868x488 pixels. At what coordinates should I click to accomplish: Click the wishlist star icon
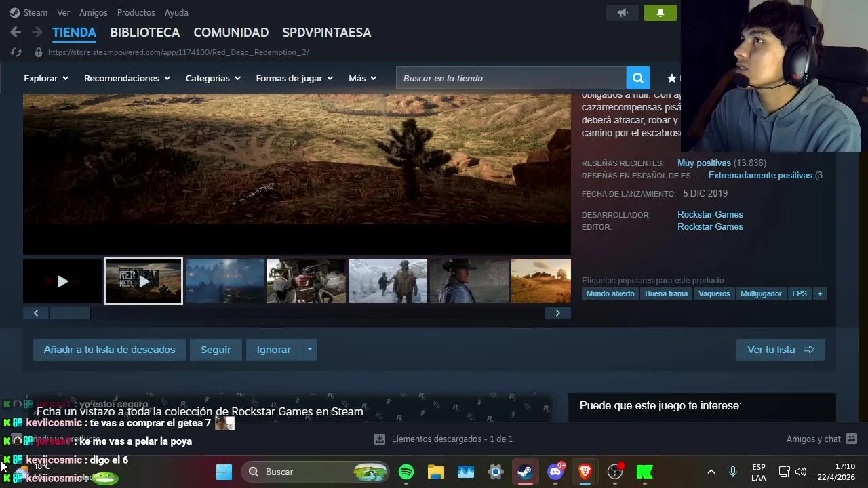coord(672,78)
